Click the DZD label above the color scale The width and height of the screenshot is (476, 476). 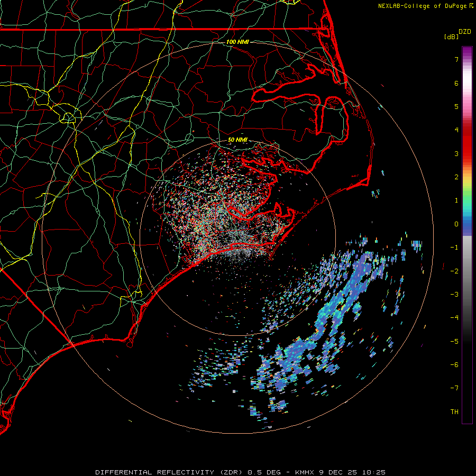[465, 32]
